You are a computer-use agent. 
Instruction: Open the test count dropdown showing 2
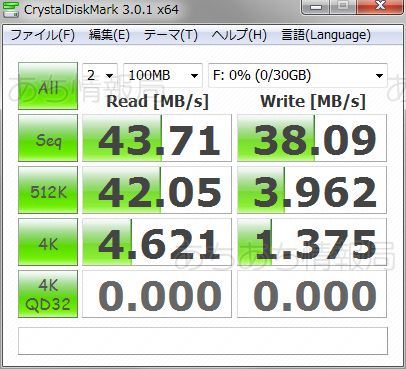100,75
